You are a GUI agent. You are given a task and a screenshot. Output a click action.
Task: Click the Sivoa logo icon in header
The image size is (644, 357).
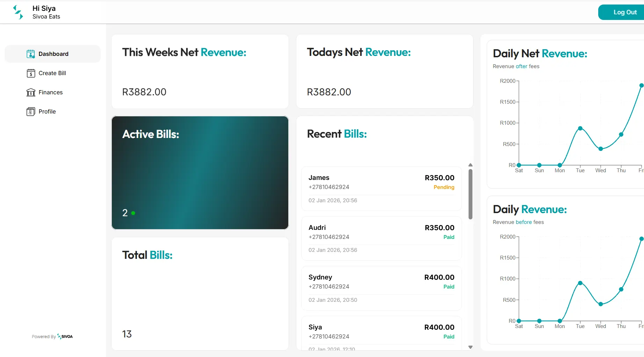(x=18, y=12)
